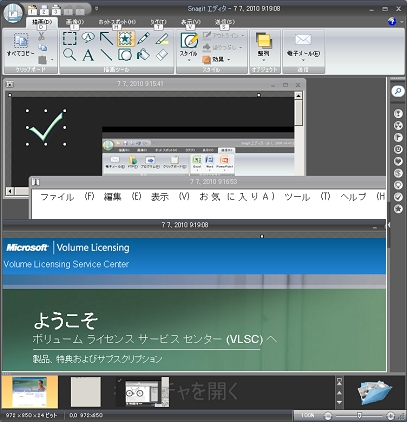Open the bicycle capture thumbnail in tray
Image resolution: width=407 pixels, height=422 pixels.
(142, 393)
